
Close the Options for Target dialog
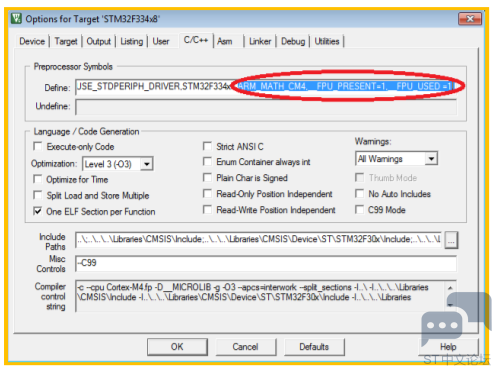click(x=470, y=19)
